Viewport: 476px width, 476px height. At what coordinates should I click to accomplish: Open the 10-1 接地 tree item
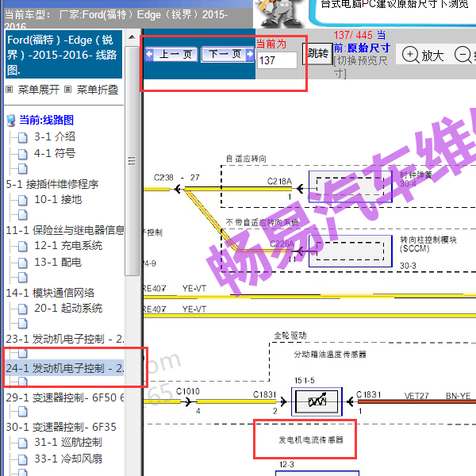pyautogui.click(x=58, y=199)
